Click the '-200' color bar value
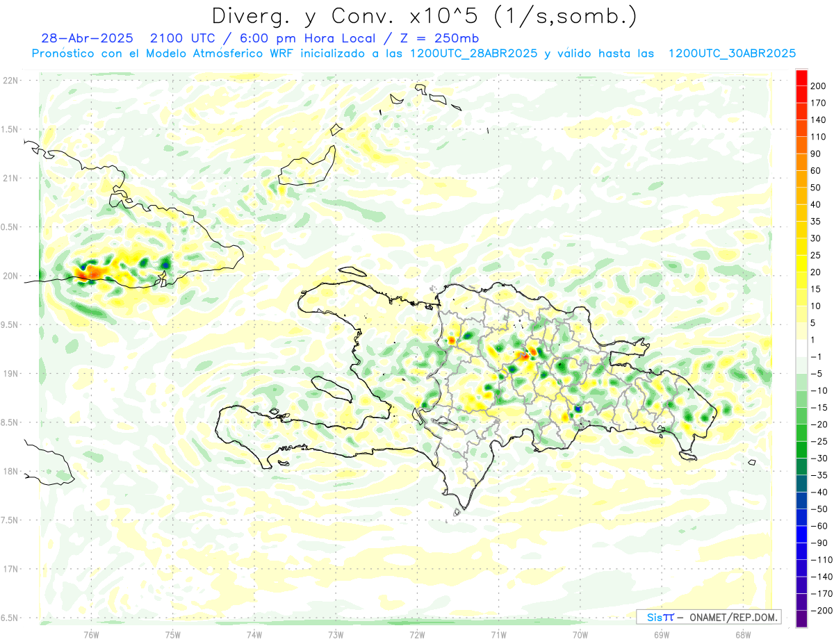Viewport: 834px width, 644px height. coord(822,611)
